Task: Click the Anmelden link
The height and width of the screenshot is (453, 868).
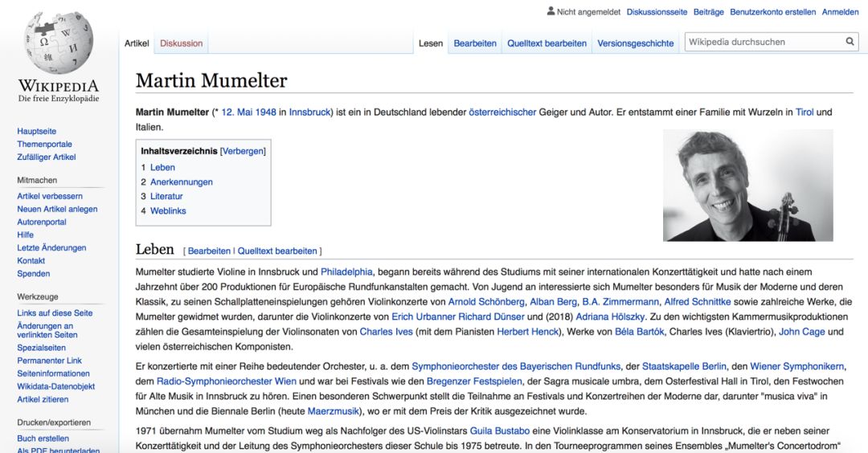Action: (x=841, y=11)
